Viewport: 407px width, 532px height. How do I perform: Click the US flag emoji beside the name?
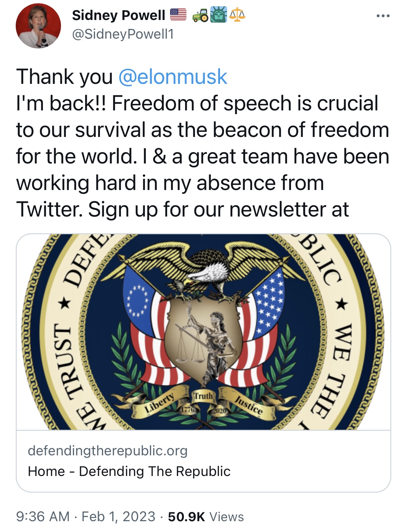[178, 15]
